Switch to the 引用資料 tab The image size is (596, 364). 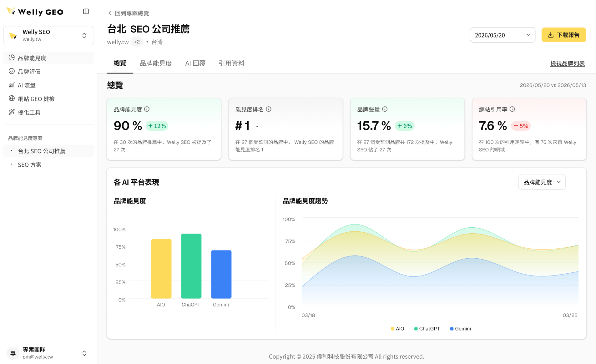(231, 63)
